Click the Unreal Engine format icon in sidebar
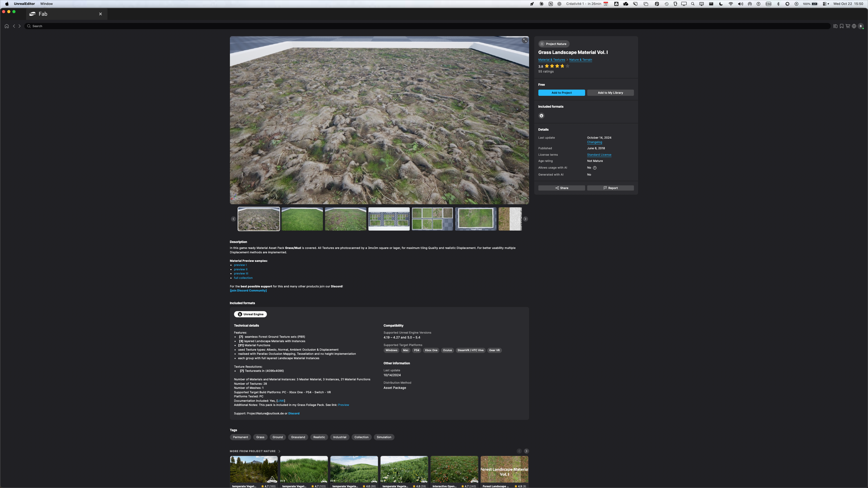This screenshot has height=488, width=868. point(541,116)
